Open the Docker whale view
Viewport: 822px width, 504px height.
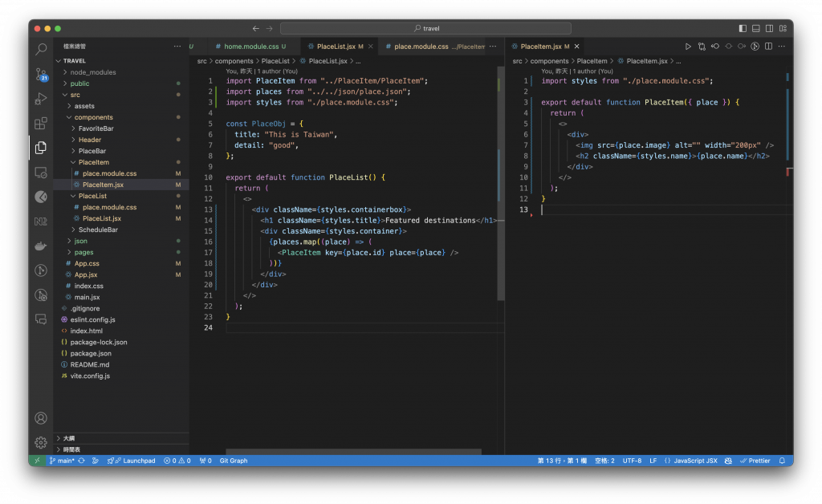[x=41, y=246]
